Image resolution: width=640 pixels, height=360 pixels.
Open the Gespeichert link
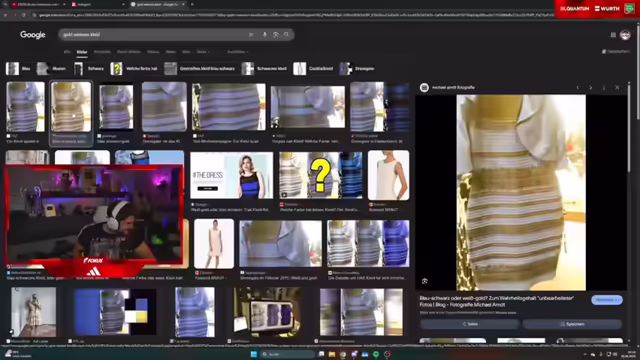click(616, 51)
